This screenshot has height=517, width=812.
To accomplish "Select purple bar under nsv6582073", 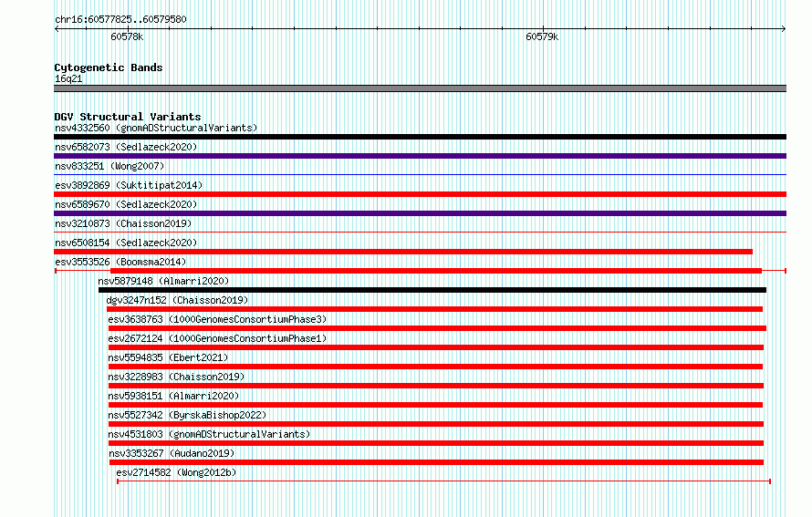I will point(420,156).
